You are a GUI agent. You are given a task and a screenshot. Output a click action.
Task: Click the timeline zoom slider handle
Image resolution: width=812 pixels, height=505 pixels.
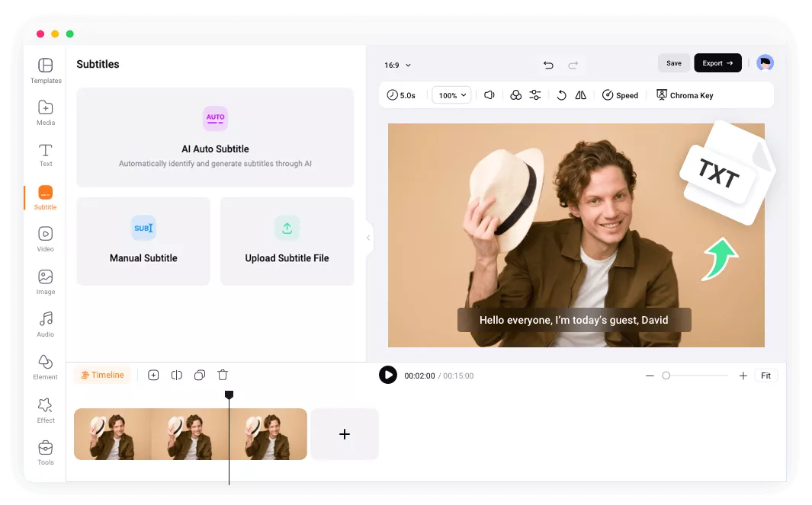pyautogui.click(x=666, y=376)
